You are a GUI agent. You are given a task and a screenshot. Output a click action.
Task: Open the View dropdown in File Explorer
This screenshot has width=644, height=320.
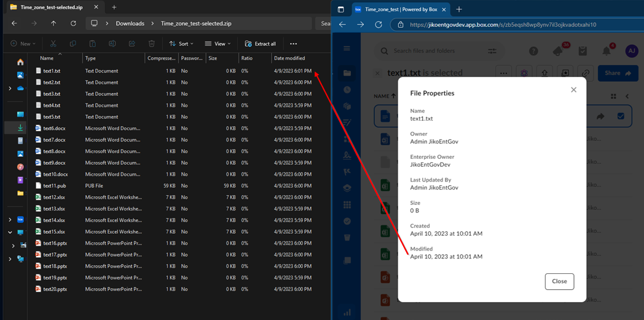(218, 44)
